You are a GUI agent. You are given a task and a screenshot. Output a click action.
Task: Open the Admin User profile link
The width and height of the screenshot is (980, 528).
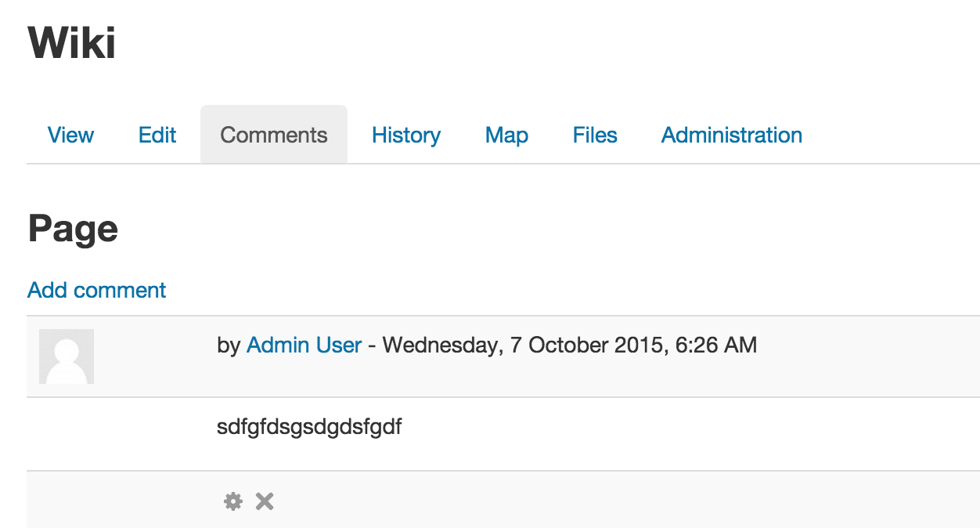[x=304, y=345]
